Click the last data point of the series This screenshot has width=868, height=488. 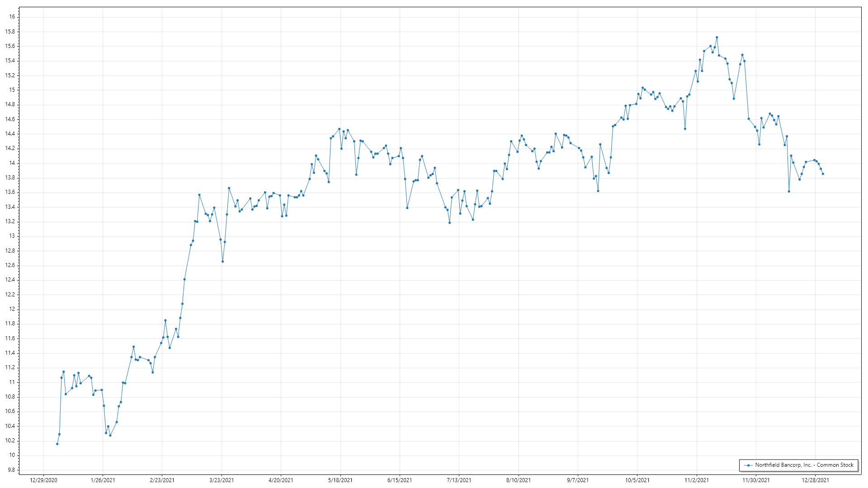click(823, 174)
